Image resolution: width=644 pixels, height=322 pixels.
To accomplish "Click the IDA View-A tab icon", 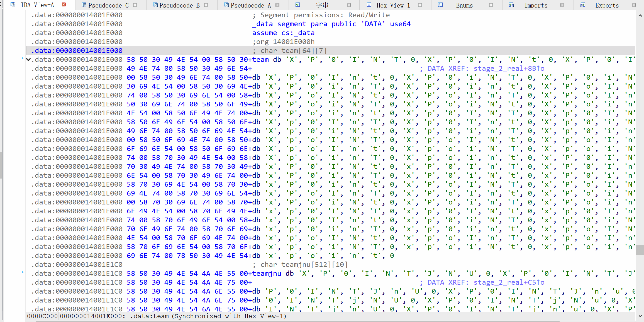I will coord(13,4).
